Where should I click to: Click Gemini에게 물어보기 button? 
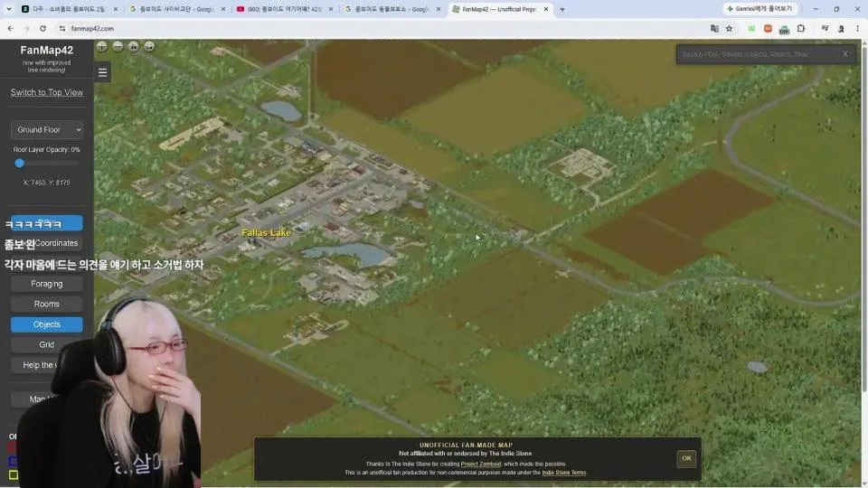click(x=759, y=9)
